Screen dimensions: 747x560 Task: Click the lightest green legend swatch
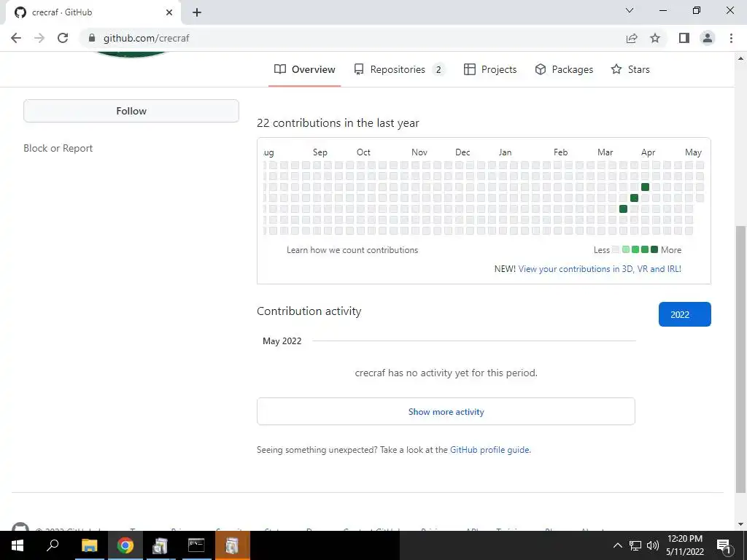point(625,249)
